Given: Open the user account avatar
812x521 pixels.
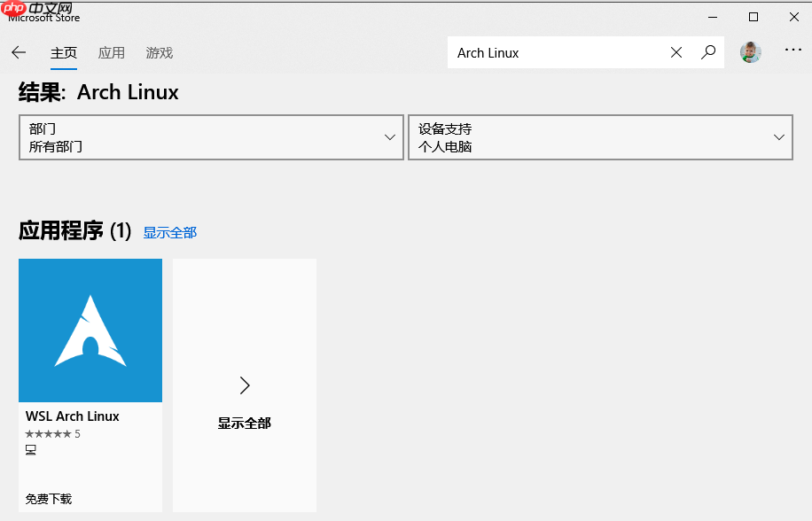Looking at the screenshot, I should [x=750, y=52].
